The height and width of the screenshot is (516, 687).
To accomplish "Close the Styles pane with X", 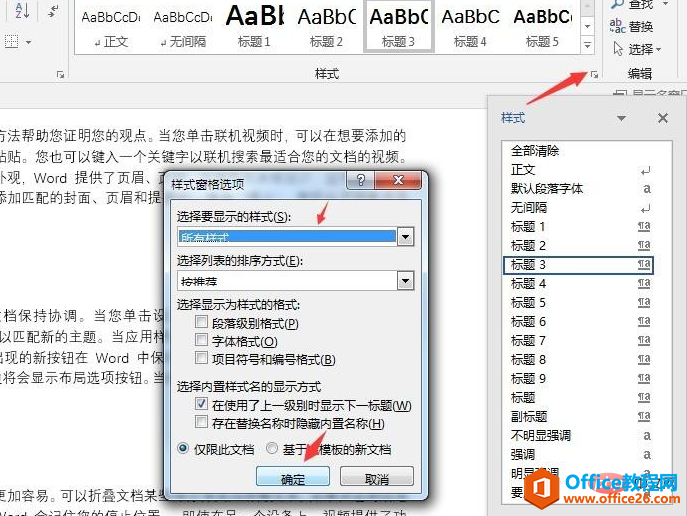I will [662, 118].
